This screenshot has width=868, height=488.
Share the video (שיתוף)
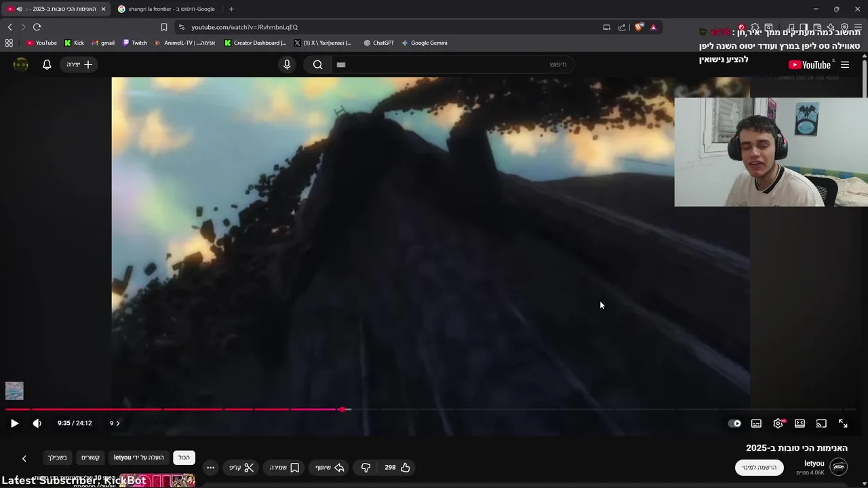click(330, 467)
